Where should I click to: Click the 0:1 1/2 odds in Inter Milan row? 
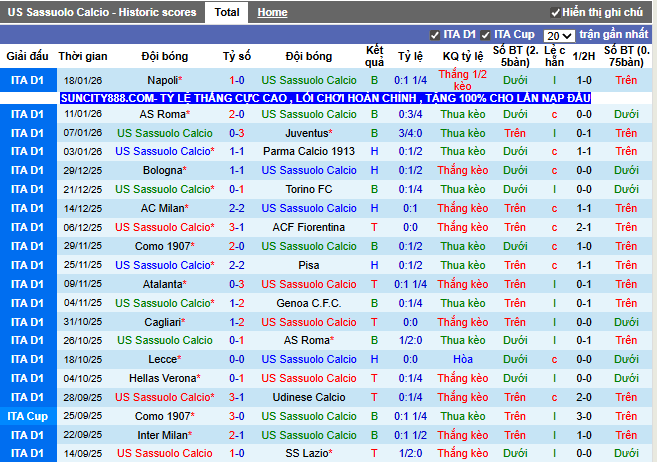pos(410,435)
